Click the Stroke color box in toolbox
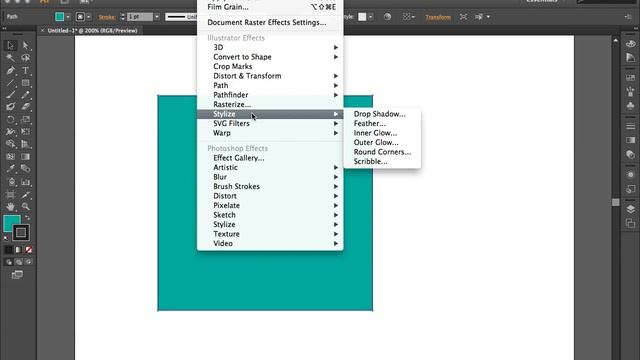This screenshot has height=360, width=640. 21,233
